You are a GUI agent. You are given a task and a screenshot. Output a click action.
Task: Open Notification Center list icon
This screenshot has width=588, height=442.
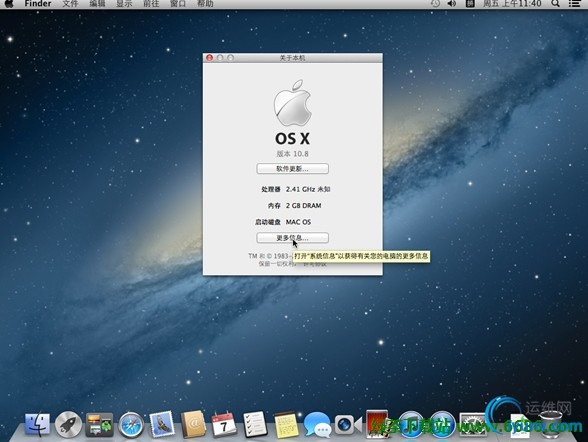tap(574, 4)
